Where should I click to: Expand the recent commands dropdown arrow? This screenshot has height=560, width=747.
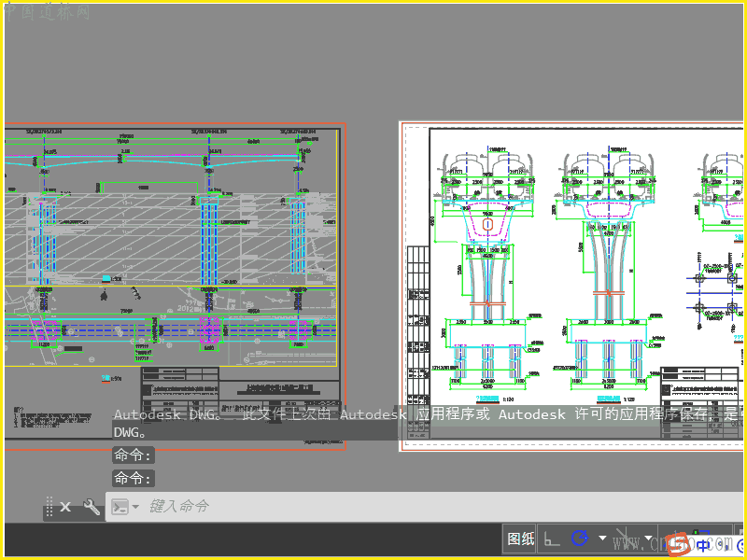tap(135, 507)
